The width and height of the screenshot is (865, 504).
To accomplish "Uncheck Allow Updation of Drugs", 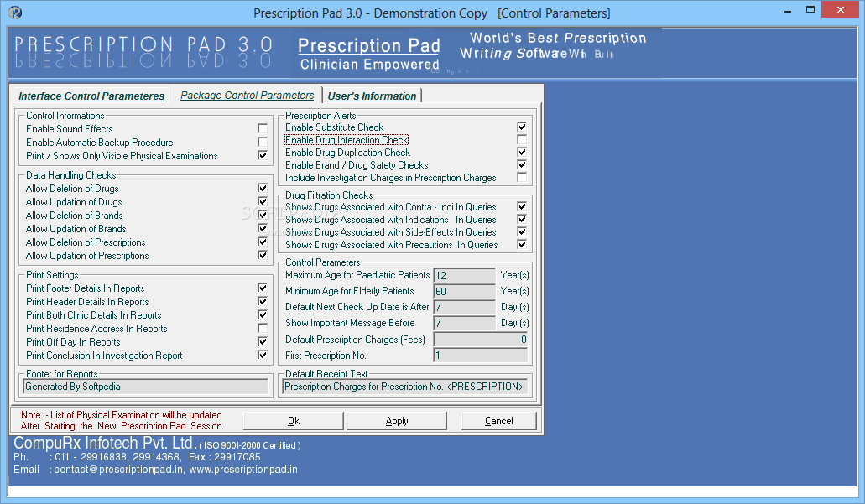I will coord(263,201).
